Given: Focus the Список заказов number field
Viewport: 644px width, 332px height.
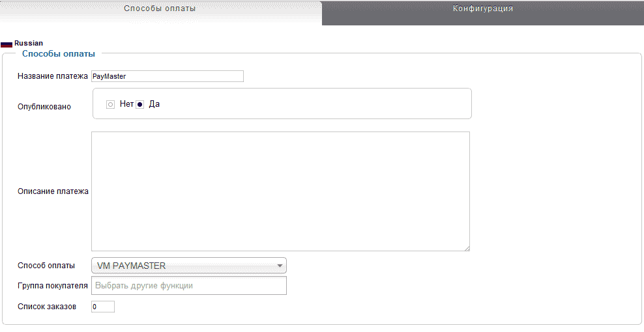Looking at the screenshot, I should tap(103, 307).
